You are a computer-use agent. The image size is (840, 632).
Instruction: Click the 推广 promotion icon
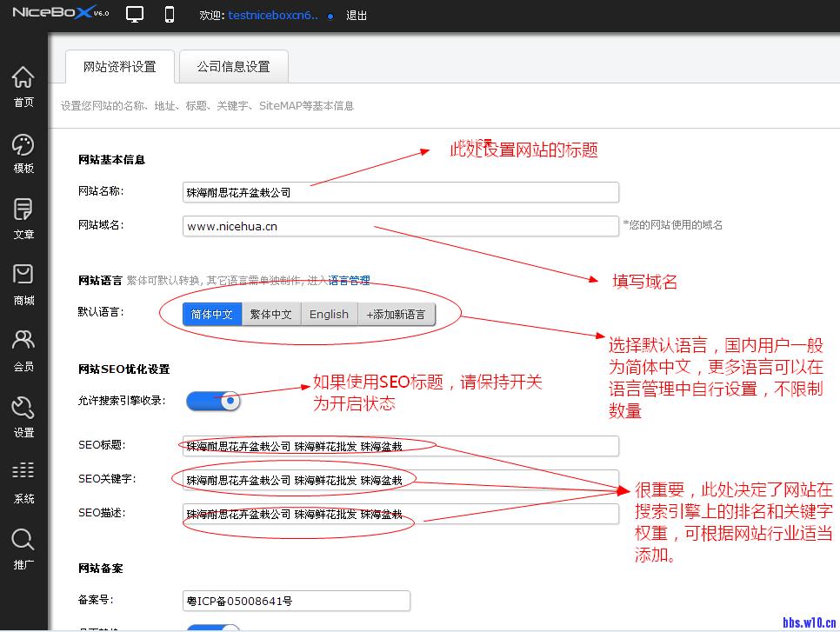pyautogui.click(x=23, y=545)
